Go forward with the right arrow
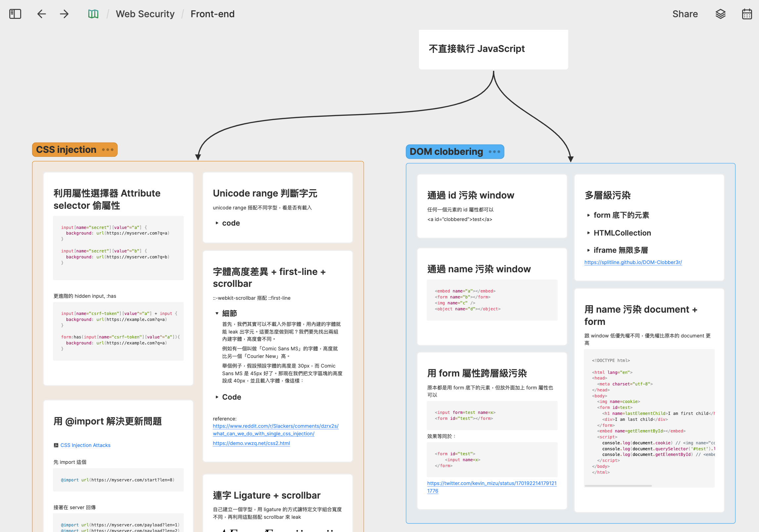Image resolution: width=759 pixels, height=532 pixels. coord(64,14)
